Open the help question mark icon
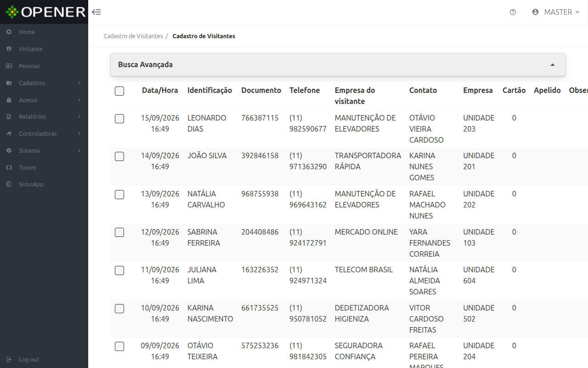The image size is (588, 368). click(x=513, y=12)
